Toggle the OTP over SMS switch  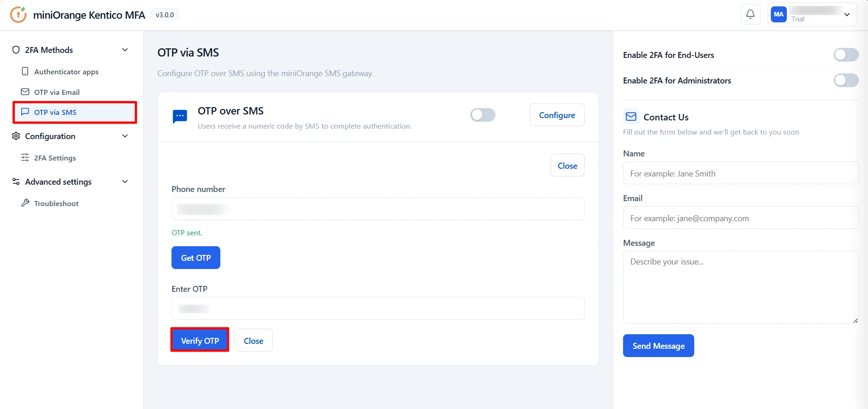click(x=483, y=115)
